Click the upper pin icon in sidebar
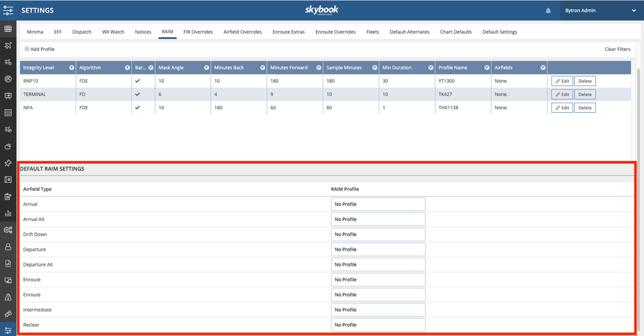The width and height of the screenshot is (644, 336). coord(8,163)
